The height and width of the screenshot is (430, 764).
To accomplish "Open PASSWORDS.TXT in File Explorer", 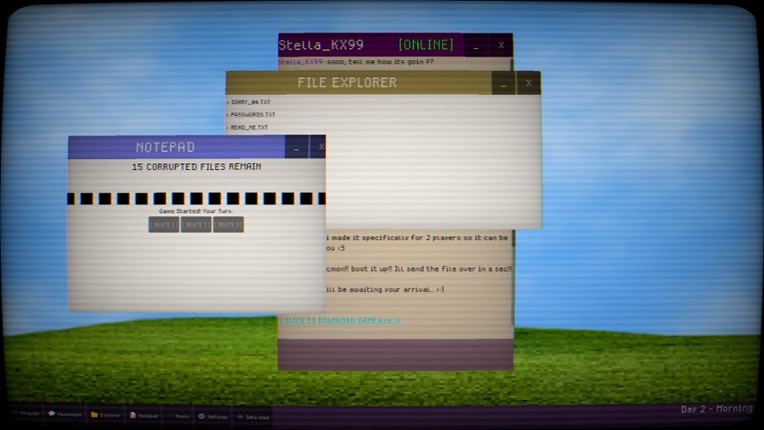I will pos(251,114).
